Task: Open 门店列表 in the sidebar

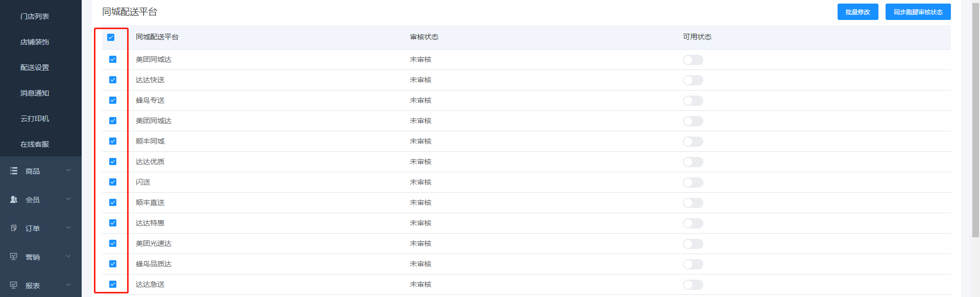Action: [35, 16]
